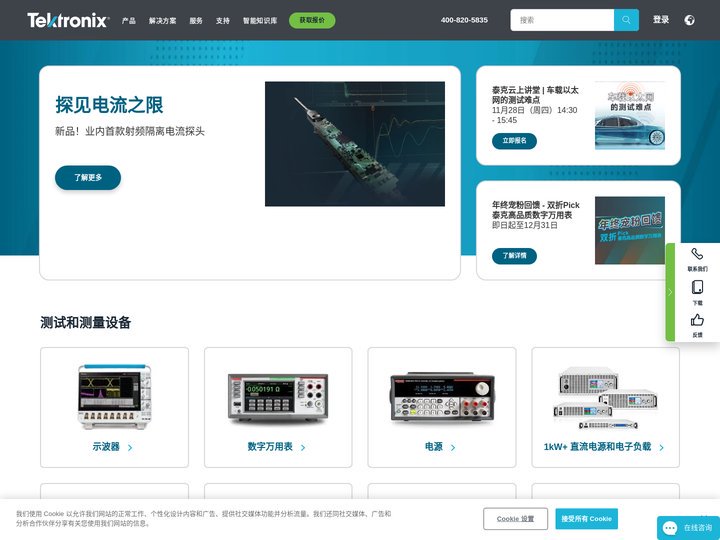Open the 示波器 link

pos(106,447)
